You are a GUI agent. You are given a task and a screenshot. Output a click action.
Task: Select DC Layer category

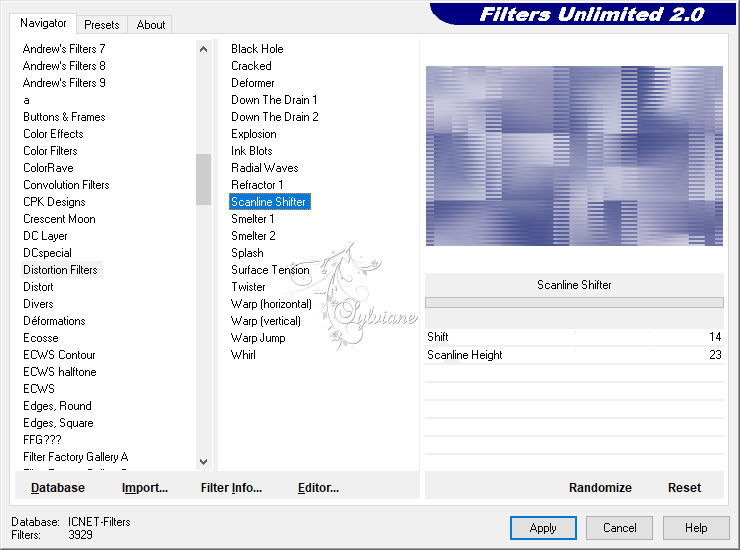pos(45,236)
